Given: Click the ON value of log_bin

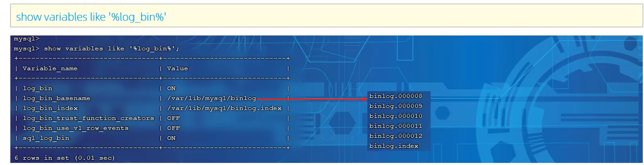Looking at the screenshot, I should (171, 88).
